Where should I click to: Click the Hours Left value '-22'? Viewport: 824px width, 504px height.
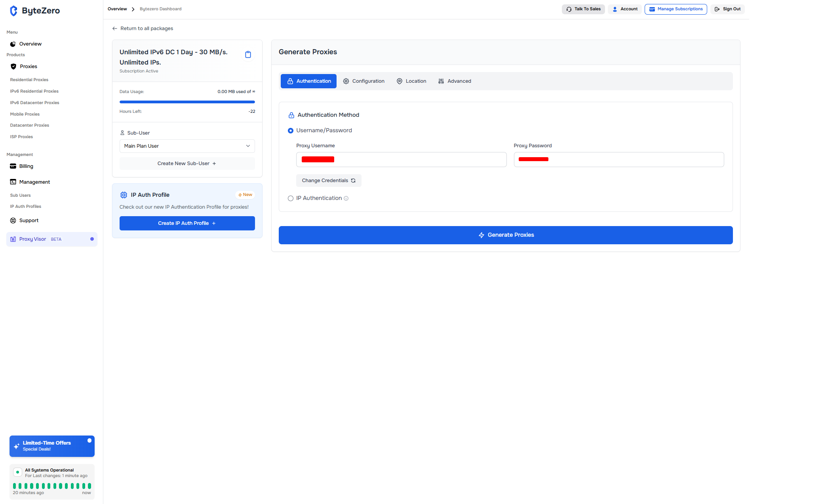[x=252, y=112]
